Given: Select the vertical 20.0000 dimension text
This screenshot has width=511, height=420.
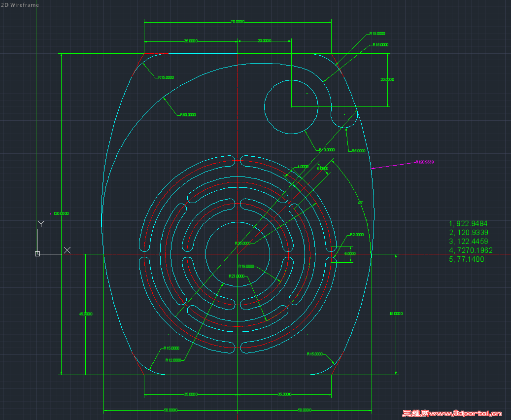Looking at the screenshot, I should [387, 79].
